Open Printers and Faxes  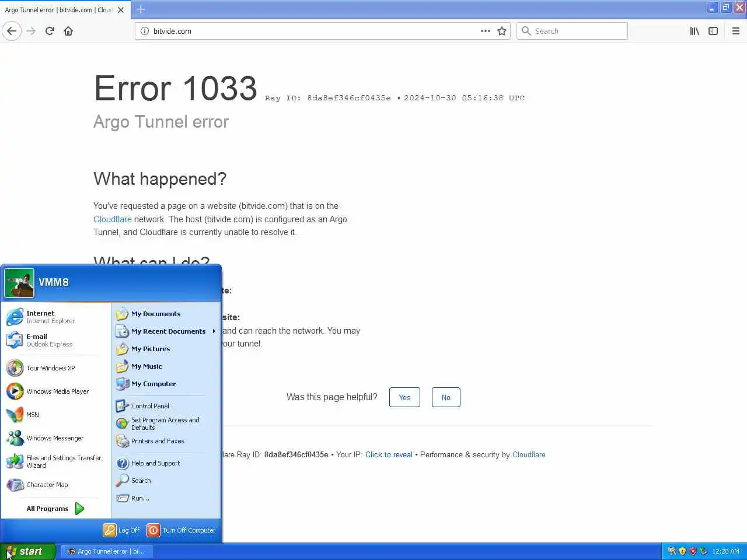pyautogui.click(x=166, y=441)
